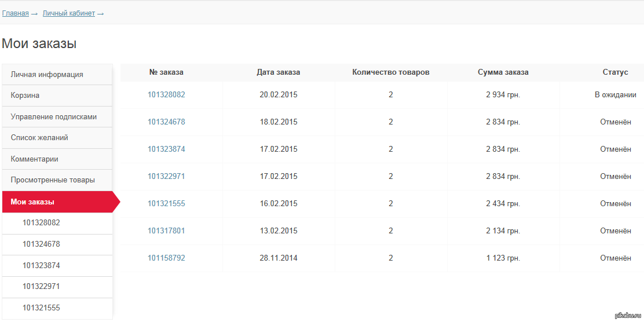Open Личная информация in sidebar
644x322 pixels.
pyautogui.click(x=57, y=74)
